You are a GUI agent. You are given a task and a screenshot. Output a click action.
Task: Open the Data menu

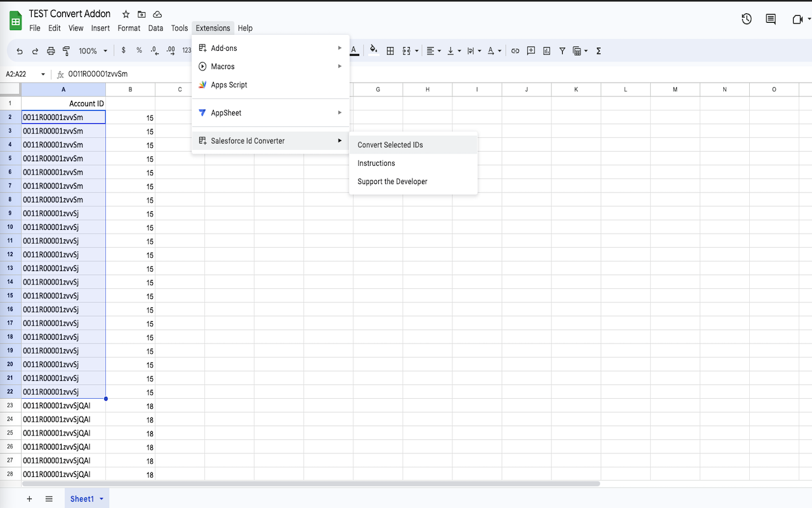click(x=155, y=28)
